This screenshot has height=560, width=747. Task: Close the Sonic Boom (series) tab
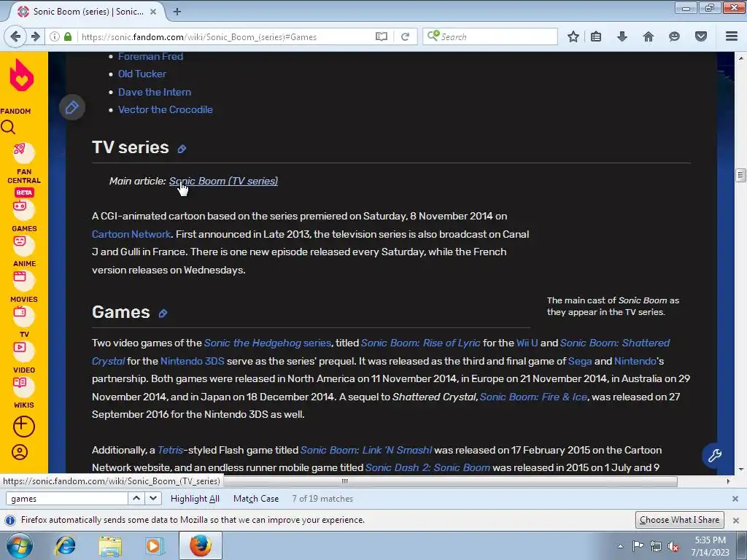153,12
